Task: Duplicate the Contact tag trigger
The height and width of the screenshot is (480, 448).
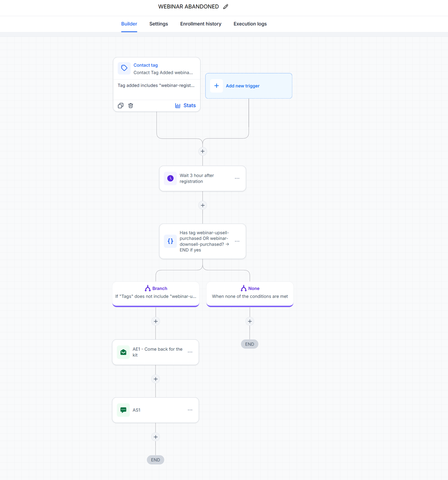Action: tap(121, 106)
